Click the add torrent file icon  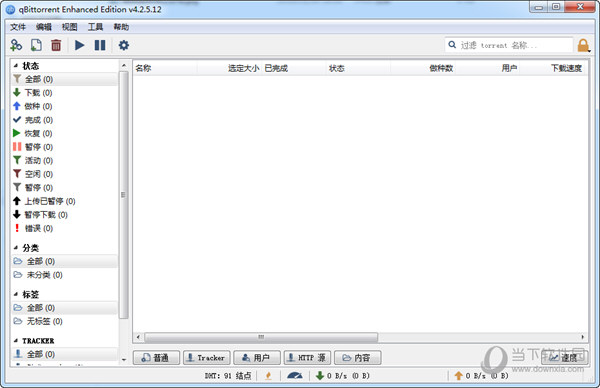tap(36, 45)
